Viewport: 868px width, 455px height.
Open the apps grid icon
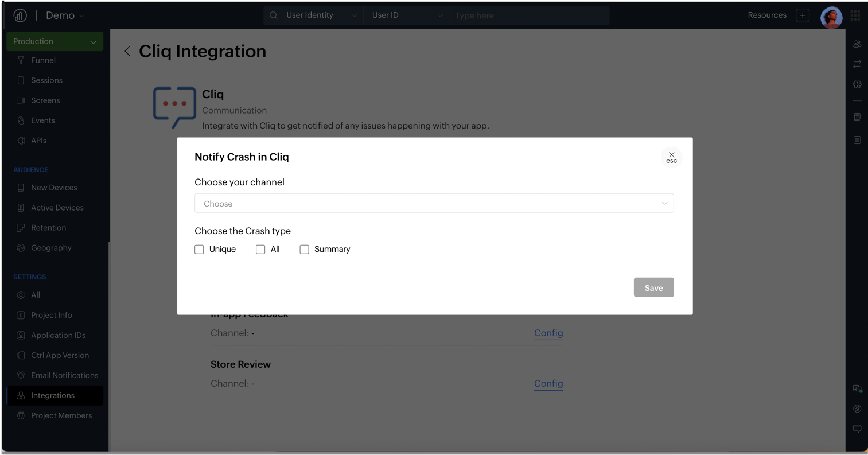(855, 15)
